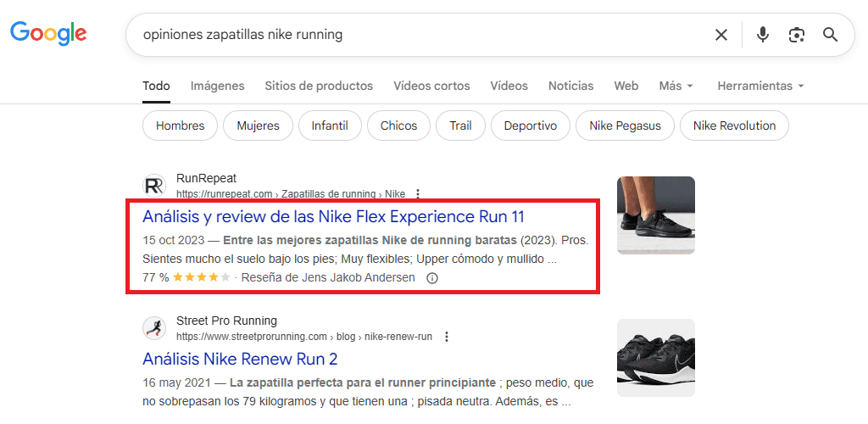Select the Vídeos cortos tab
Image resolution: width=868 pixels, height=424 pixels.
pos(431,86)
